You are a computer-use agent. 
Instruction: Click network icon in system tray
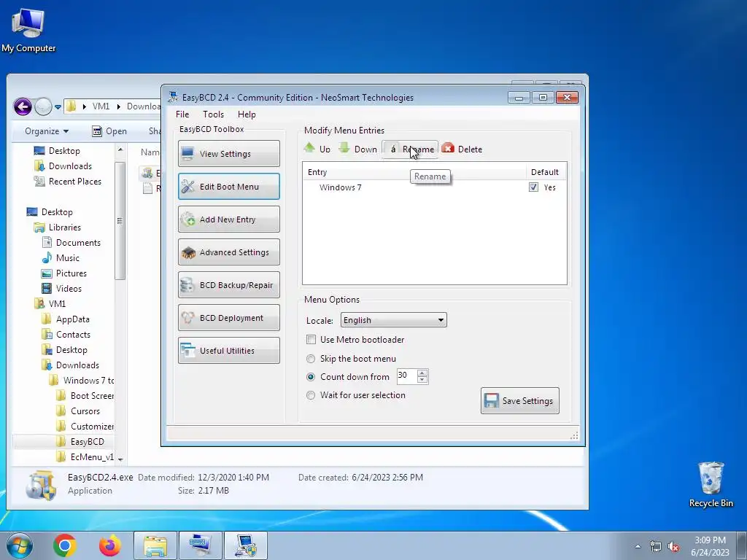[x=656, y=547]
